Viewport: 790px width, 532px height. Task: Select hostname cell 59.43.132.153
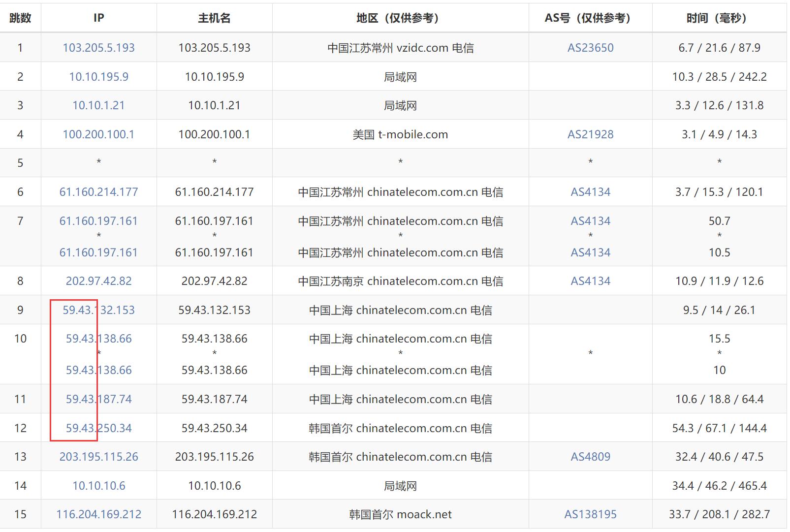214,310
